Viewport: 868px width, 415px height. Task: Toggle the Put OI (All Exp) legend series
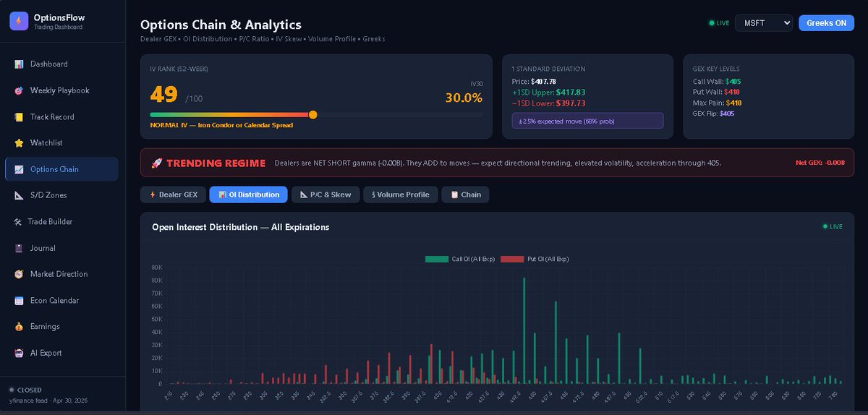click(x=535, y=259)
